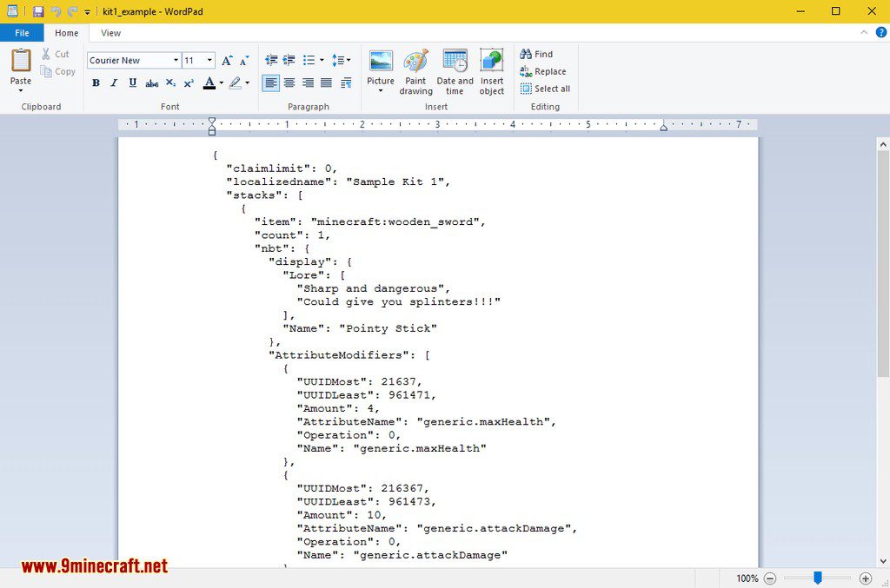The width and height of the screenshot is (890, 588).
Task: Click the 100% zoom level
Action: point(747,578)
